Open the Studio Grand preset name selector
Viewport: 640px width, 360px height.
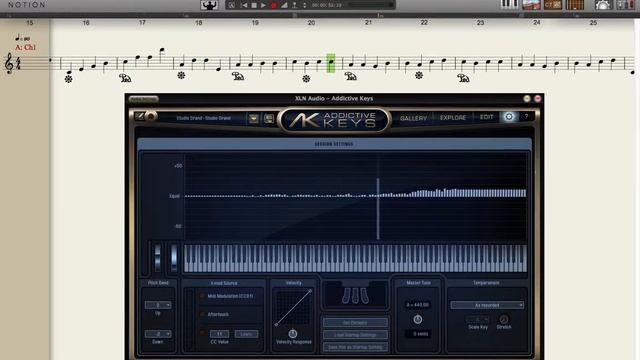click(203, 118)
